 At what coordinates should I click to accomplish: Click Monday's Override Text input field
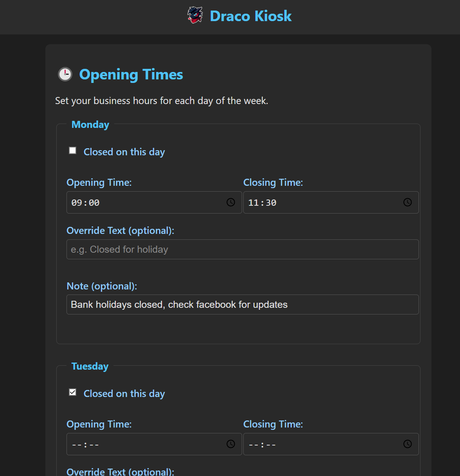click(x=243, y=249)
